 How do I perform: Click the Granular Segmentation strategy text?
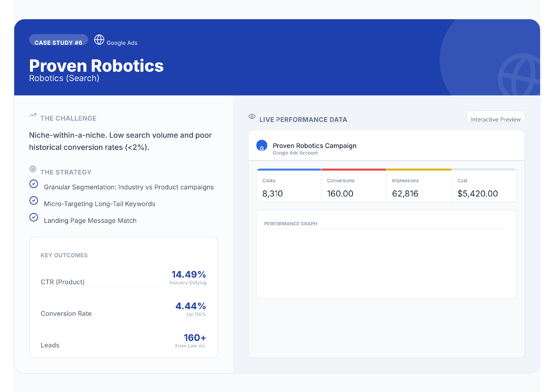coord(129,187)
